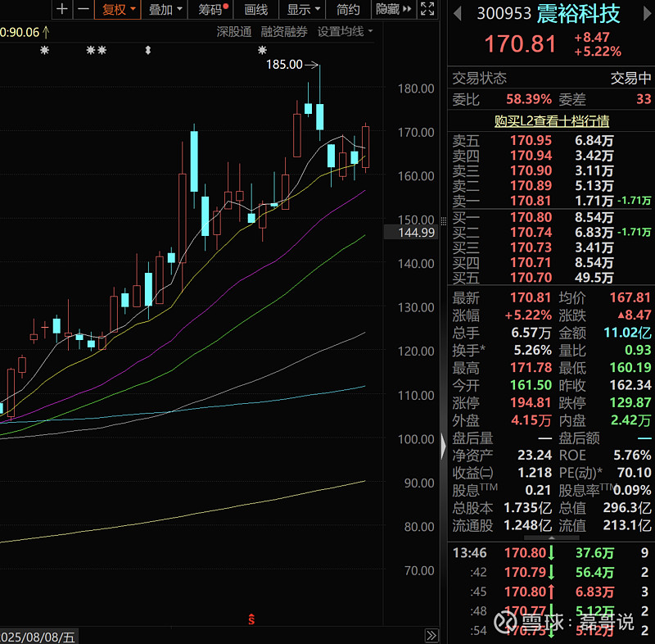The height and width of the screenshot is (644, 655).
Task: Click 卖五 price 170.95
Action: coord(531,140)
